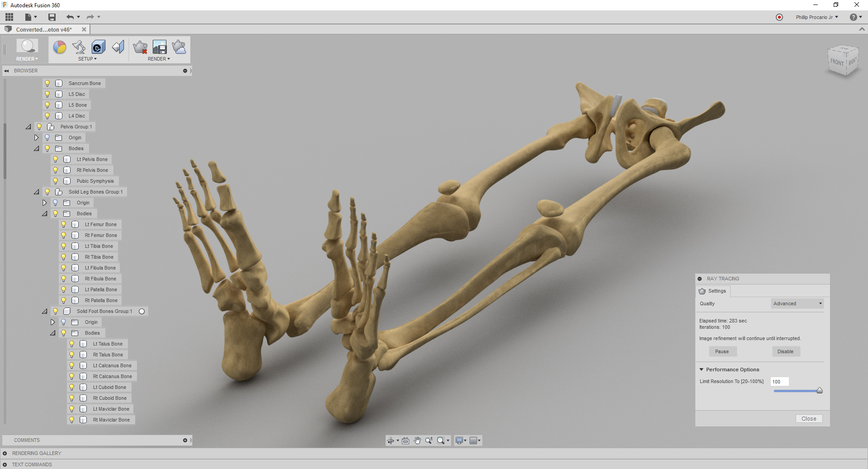Start a cloud render with teapot-cloud icon
This screenshot has width=868, height=469.
click(179, 47)
